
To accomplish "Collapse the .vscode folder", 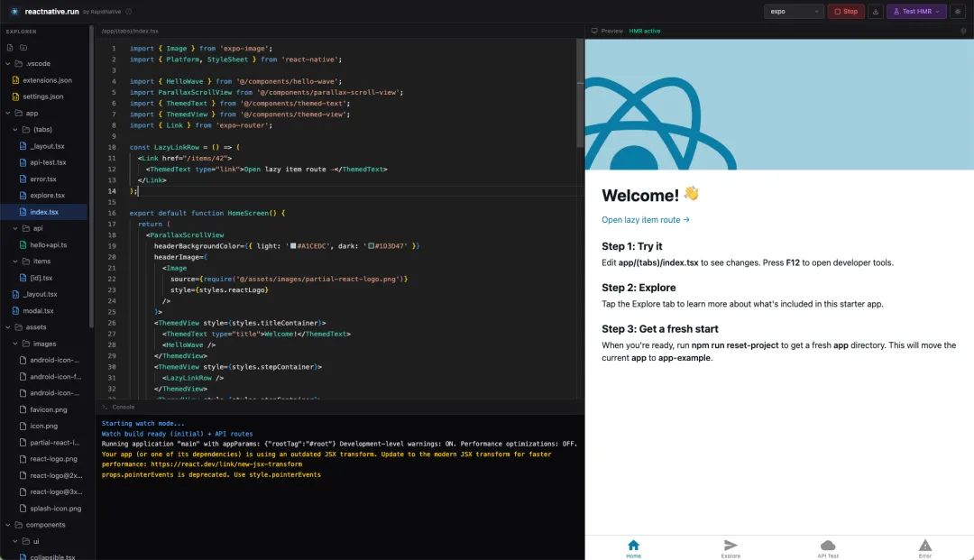I will [x=8, y=63].
